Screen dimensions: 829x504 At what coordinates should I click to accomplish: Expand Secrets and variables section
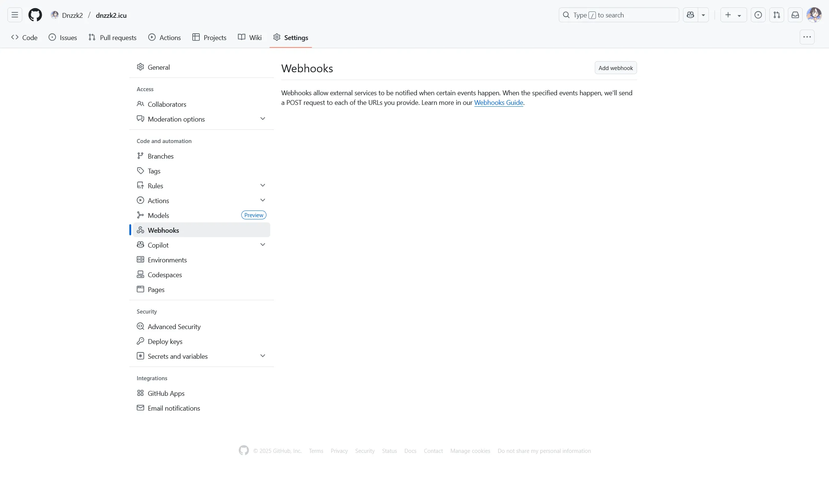pyautogui.click(x=263, y=356)
